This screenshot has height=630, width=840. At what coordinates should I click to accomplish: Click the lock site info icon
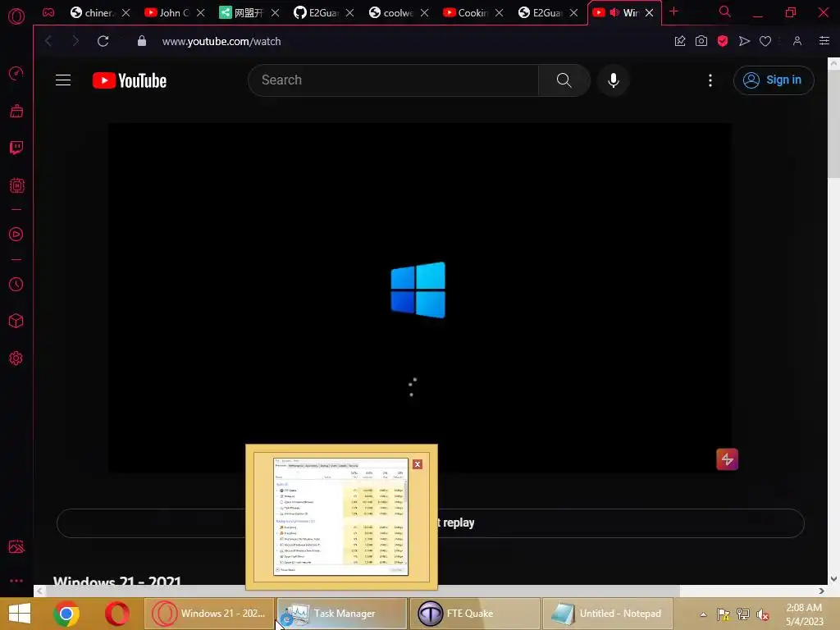pyautogui.click(x=142, y=41)
